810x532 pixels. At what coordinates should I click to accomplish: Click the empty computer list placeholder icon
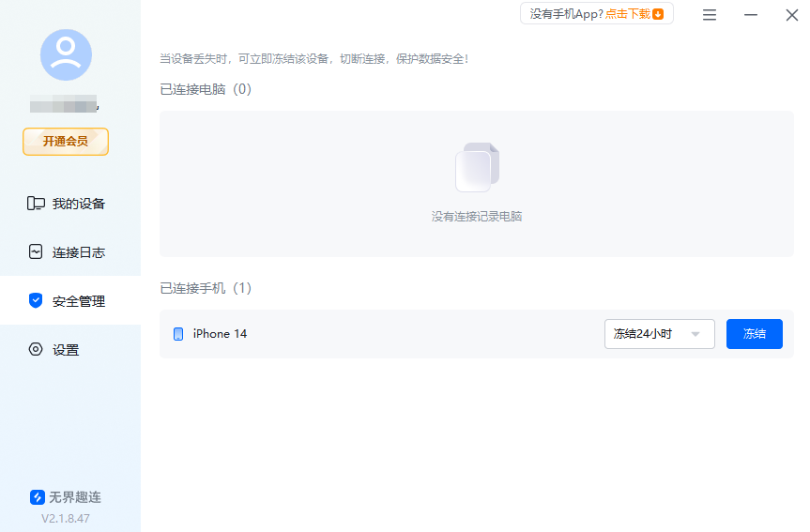pyautogui.click(x=477, y=167)
